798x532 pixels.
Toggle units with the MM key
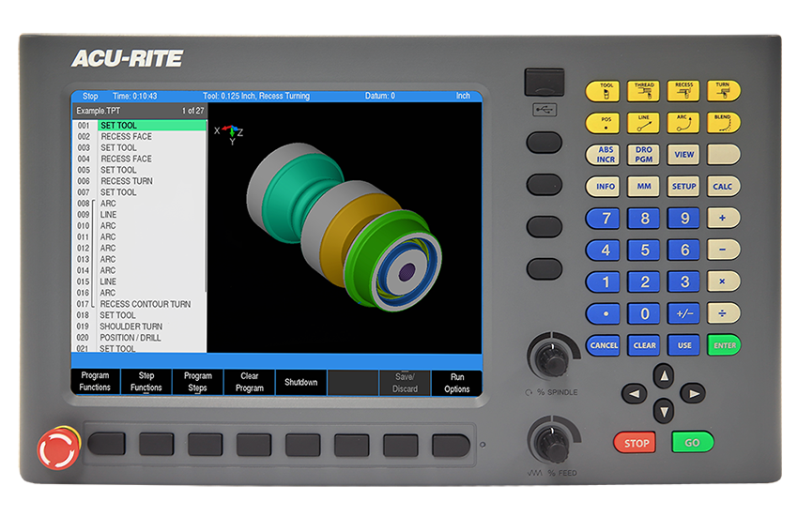(644, 186)
